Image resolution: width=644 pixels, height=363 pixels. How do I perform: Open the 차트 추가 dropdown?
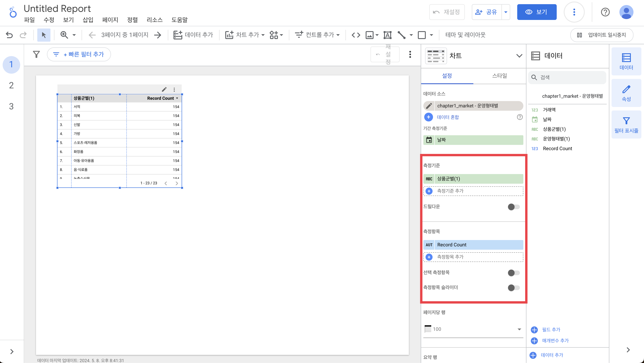tap(245, 35)
